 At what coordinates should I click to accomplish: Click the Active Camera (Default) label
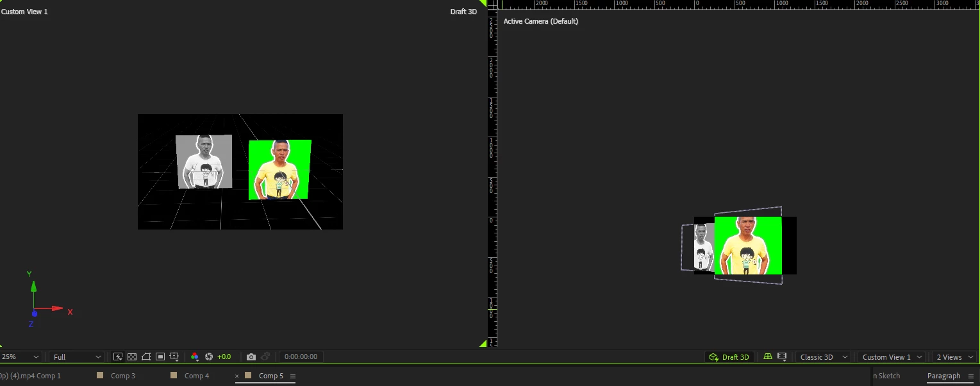pos(540,21)
